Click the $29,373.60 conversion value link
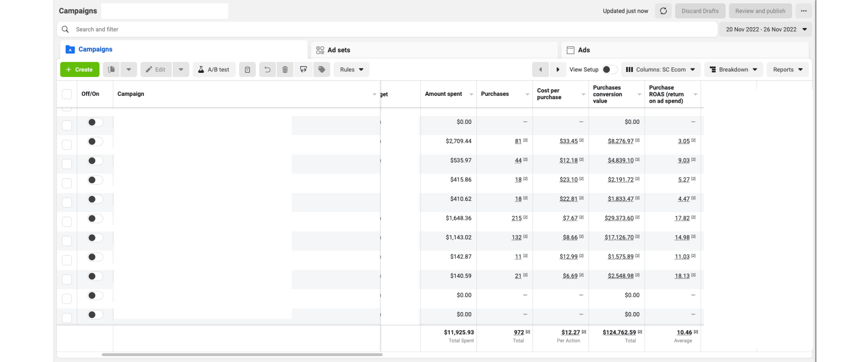Screen dimensions: 868x362 coord(619,218)
